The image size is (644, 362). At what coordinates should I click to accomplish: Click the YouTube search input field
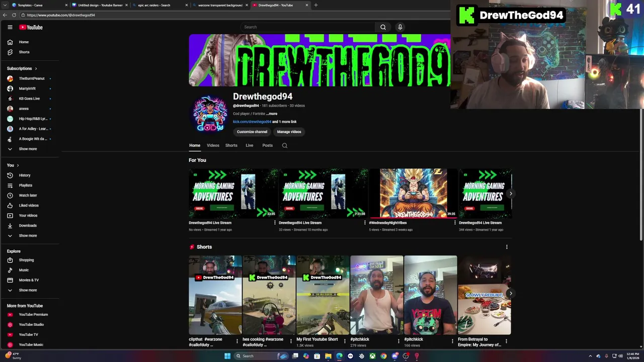point(307,27)
